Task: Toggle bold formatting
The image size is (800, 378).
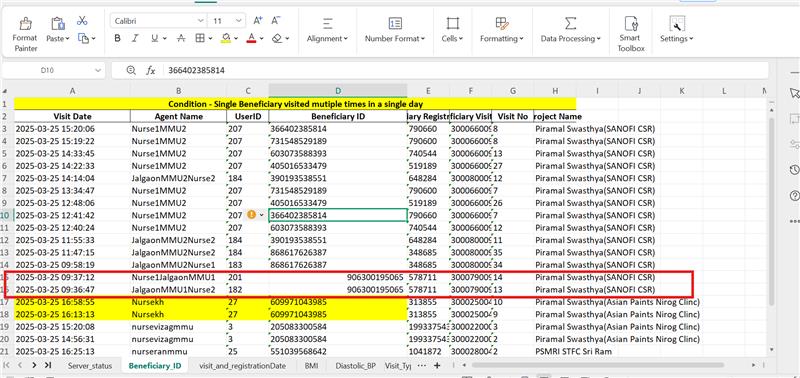Action: tap(117, 38)
